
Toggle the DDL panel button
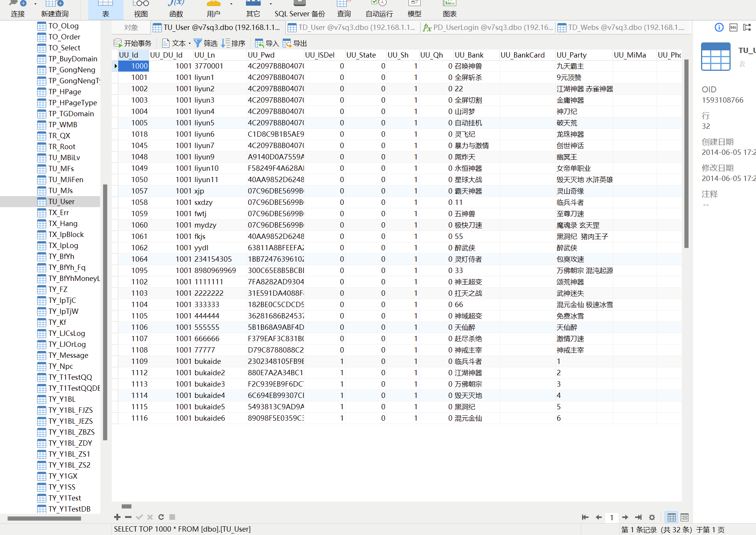(x=733, y=27)
